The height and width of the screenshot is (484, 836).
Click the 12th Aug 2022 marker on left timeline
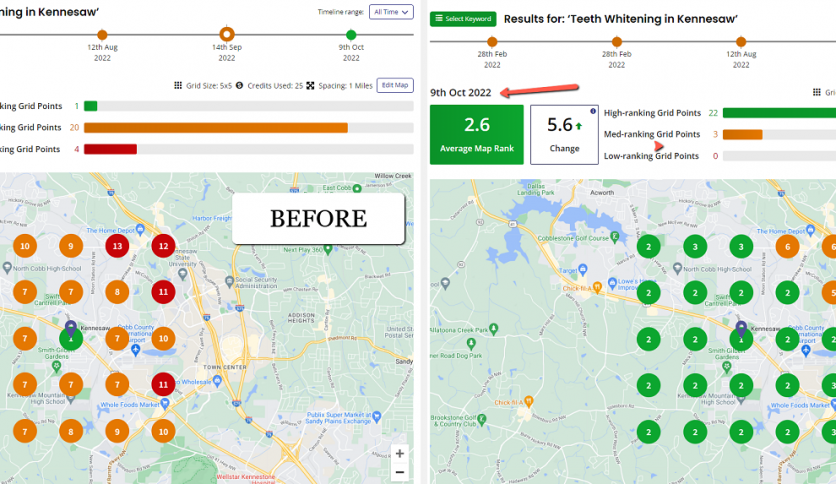(x=102, y=34)
